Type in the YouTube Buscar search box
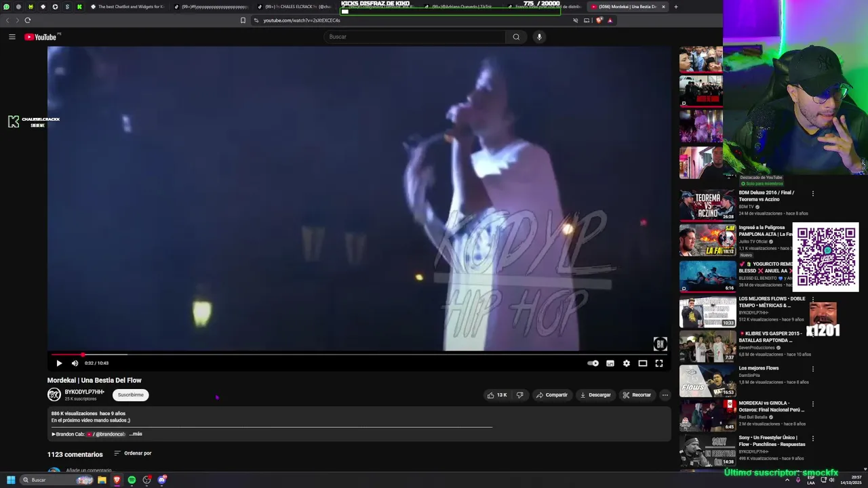Image resolution: width=868 pixels, height=488 pixels. [414, 37]
